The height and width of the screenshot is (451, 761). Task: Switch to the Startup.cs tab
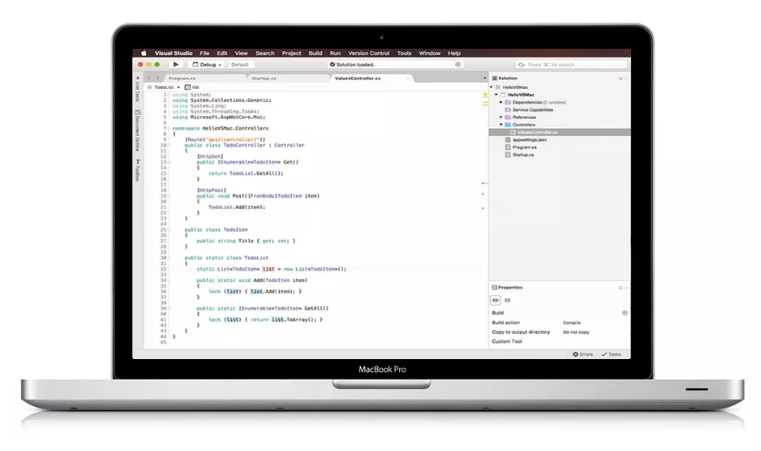[x=287, y=78]
